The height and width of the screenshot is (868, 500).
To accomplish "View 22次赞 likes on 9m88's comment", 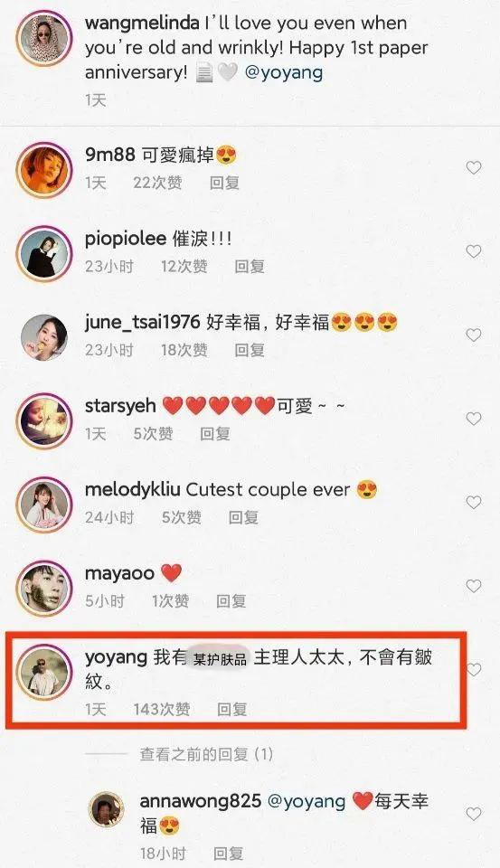I will pos(157,183).
